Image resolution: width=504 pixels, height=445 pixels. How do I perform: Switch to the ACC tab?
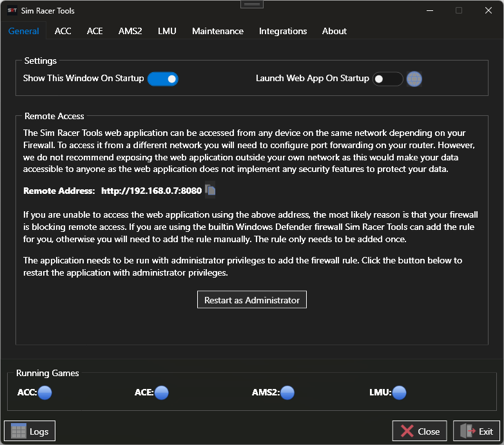[63, 31]
